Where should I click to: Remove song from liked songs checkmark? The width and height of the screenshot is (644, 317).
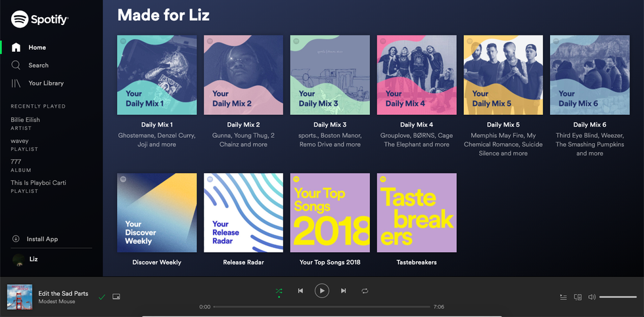coord(102,297)
